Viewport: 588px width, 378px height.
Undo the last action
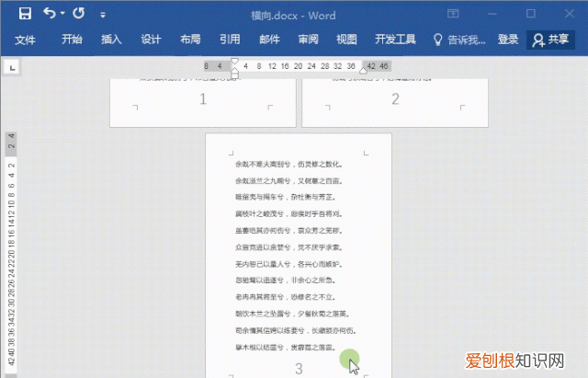(50, 14)
